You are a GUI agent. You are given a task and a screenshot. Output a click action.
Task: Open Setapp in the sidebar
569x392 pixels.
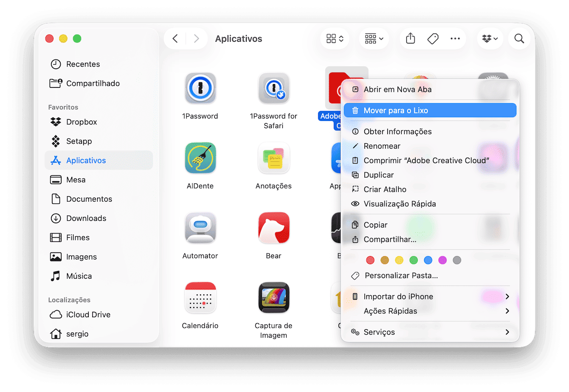pyautogui.click(x=99, y=141)
